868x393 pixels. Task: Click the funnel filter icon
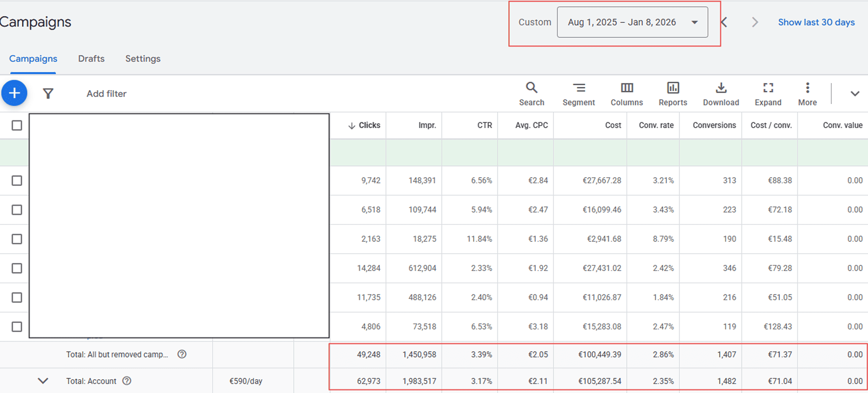pyautogui.click(x=48, y=94)
